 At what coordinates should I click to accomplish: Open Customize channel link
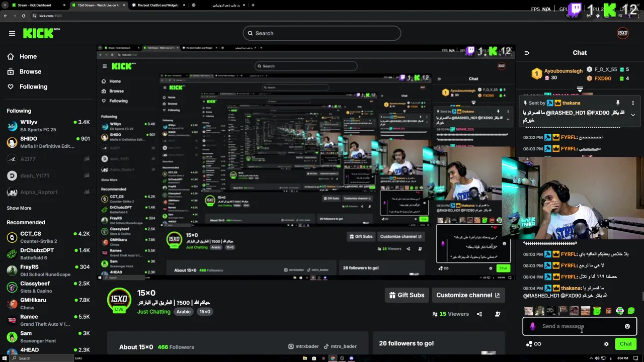468,295
